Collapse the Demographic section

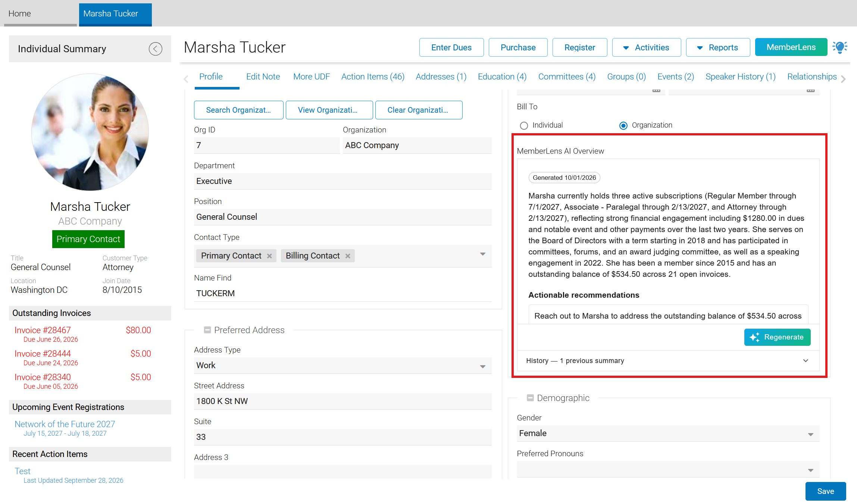(530, 398)
